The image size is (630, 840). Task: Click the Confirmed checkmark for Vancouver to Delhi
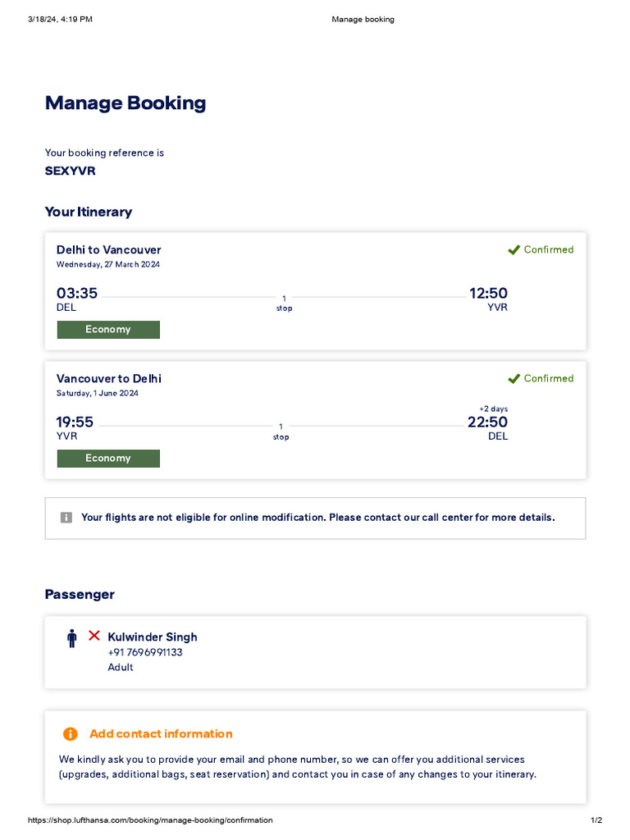(x=514, y=378)
